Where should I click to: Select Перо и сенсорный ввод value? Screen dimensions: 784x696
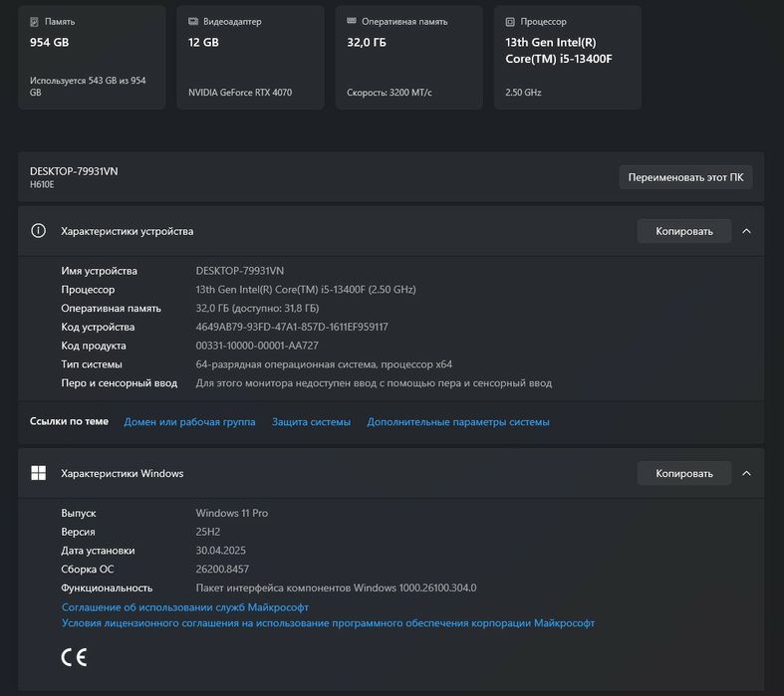[374, 382]
